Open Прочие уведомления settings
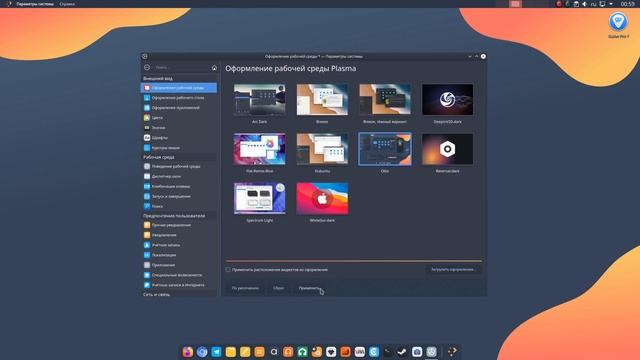Image resolution: width=640 pixels, height=360 pixels. (x=178, y=225)
